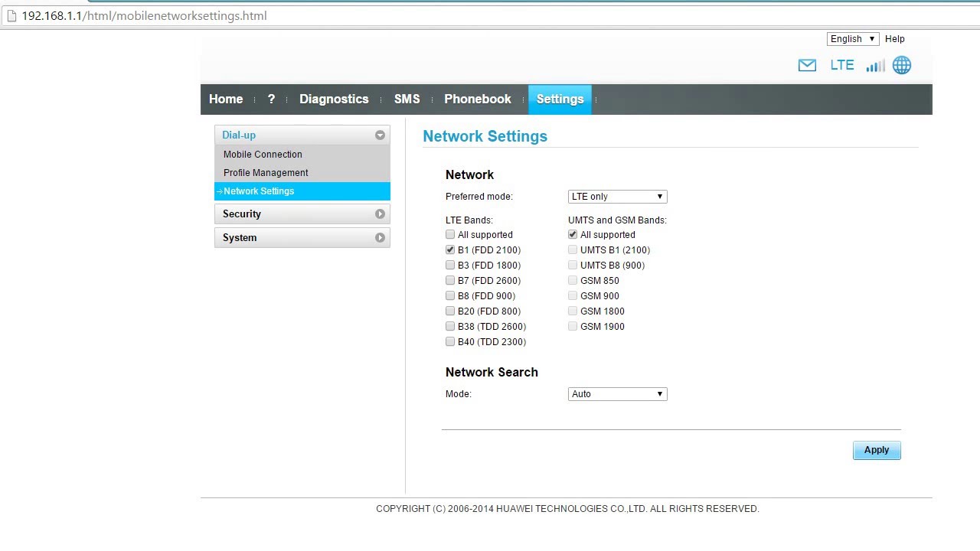Expand the Security sidebar section
Viewport: 980px width, 551px height.
(302, 214)
